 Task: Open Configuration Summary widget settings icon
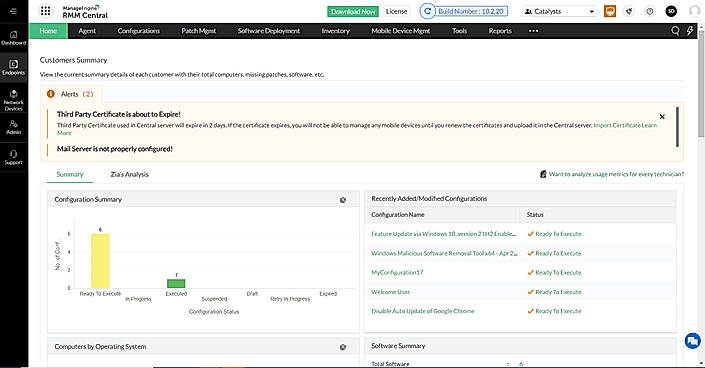point(343,200)
